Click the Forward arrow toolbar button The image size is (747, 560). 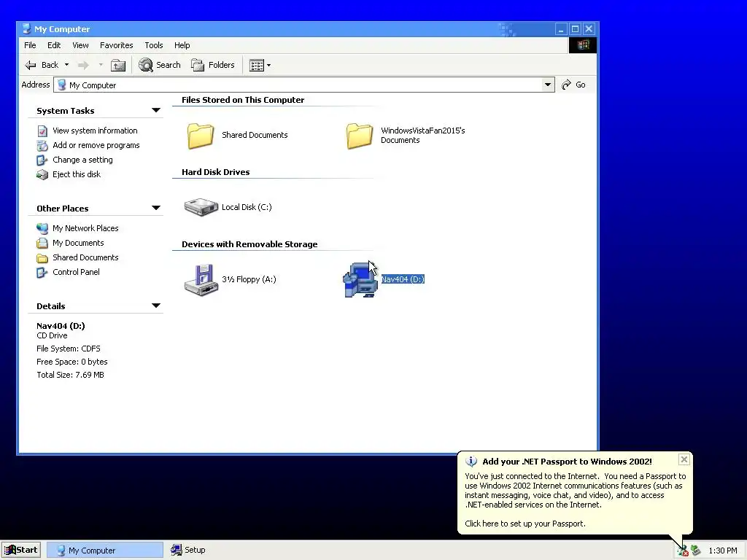click(x=83, y=65)
